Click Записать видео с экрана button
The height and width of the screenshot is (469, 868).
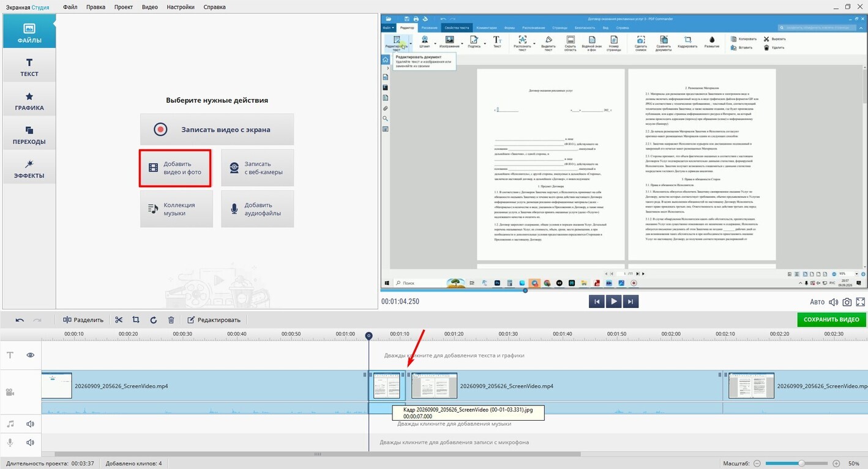pyautogui.click(x=217, y=129)
